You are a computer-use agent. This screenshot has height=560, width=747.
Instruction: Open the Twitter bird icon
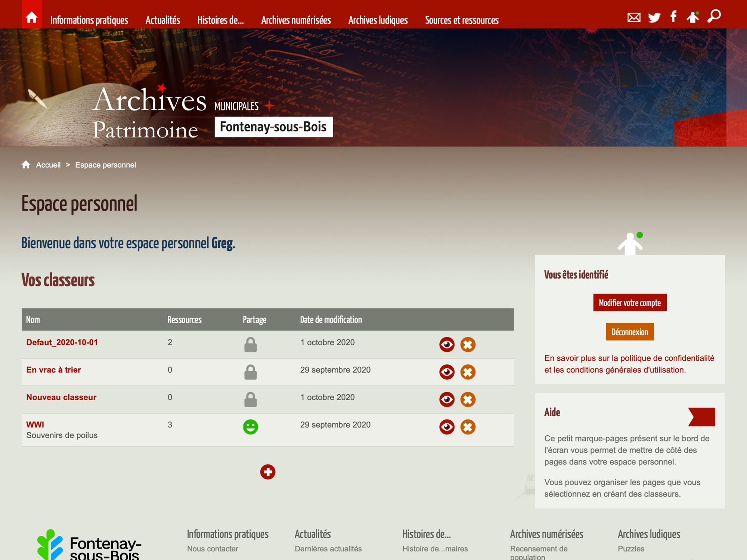[x=654, y=17]
